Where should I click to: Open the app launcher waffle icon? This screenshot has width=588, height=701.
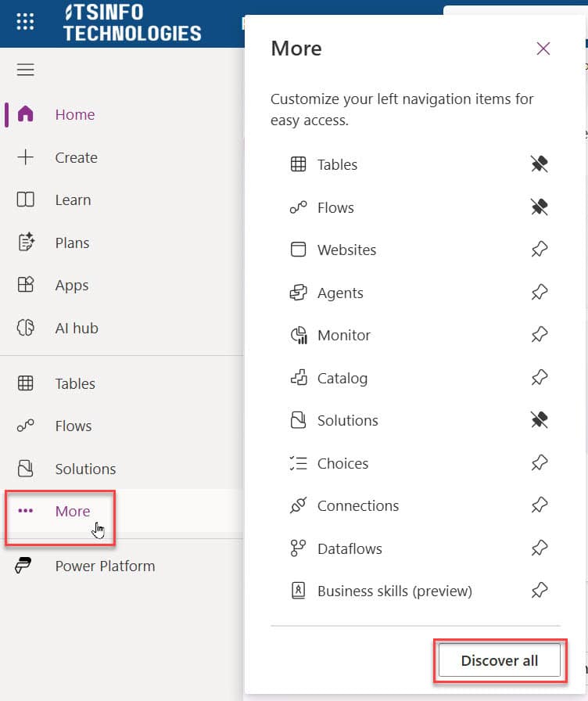click(25, 21)
